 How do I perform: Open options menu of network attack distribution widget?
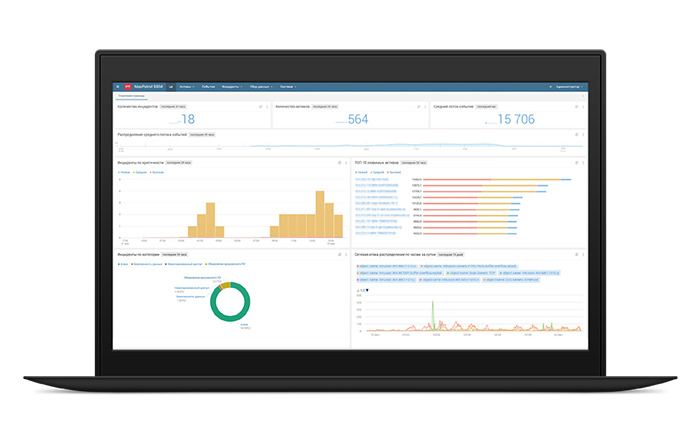[583, 254]
